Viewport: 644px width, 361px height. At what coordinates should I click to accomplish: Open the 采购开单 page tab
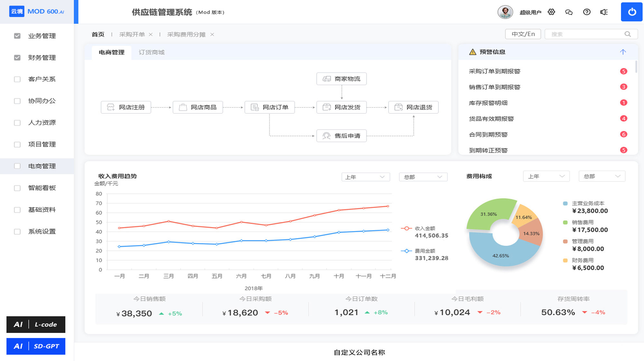[132, 34]
